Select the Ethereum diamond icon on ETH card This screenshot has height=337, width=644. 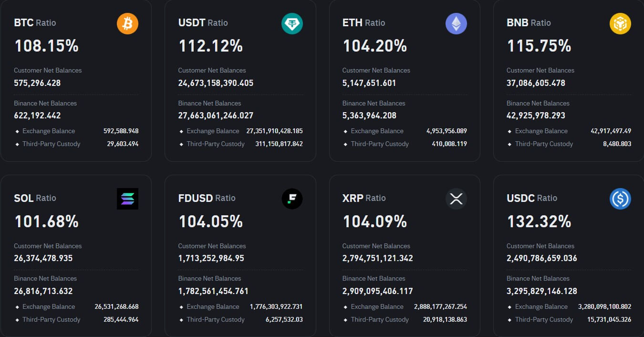456,23
